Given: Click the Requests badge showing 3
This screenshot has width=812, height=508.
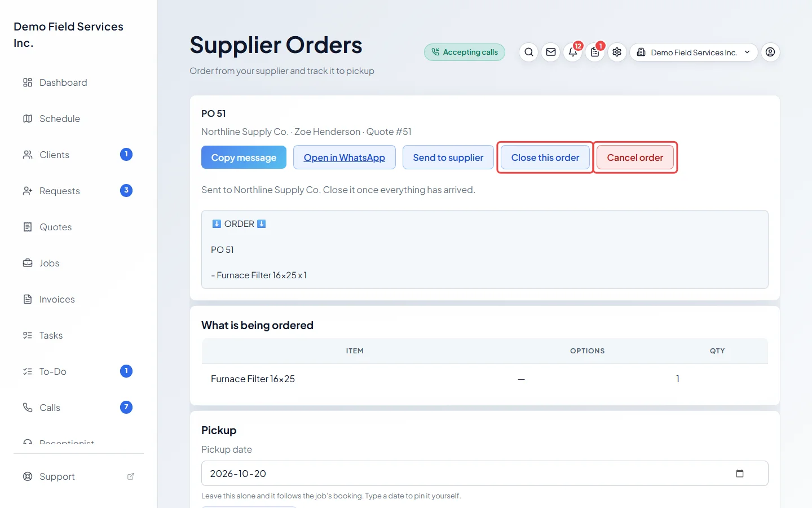Looking at the screenshot, I should 126,190.
